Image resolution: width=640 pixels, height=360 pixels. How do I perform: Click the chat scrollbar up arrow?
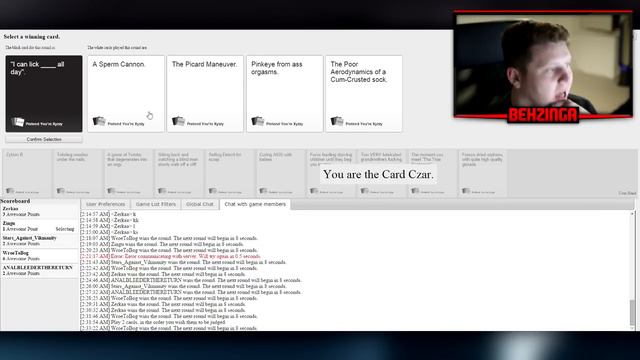coord(632,213)
